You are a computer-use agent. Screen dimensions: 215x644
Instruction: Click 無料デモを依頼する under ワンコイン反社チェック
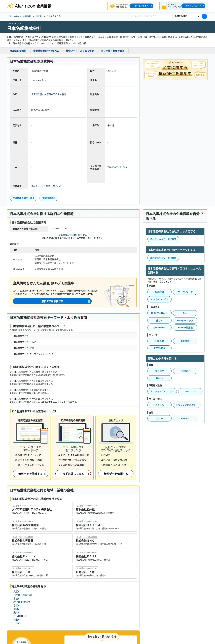pyautogui.click(x=116, y=474)
